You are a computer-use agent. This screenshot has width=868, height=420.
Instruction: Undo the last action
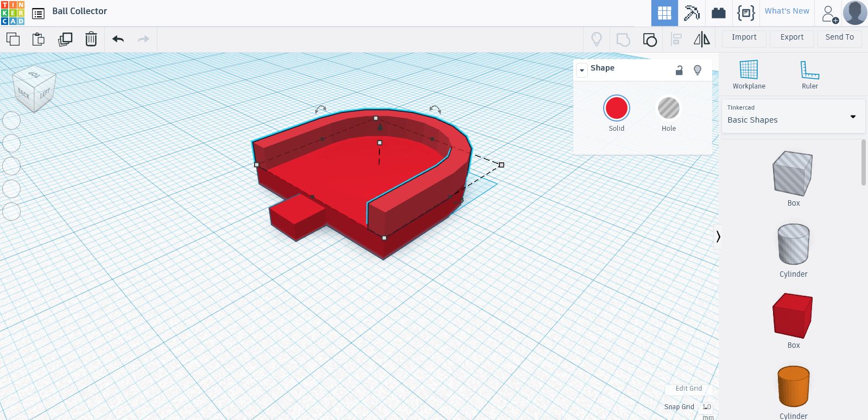[x=118, y=39]
